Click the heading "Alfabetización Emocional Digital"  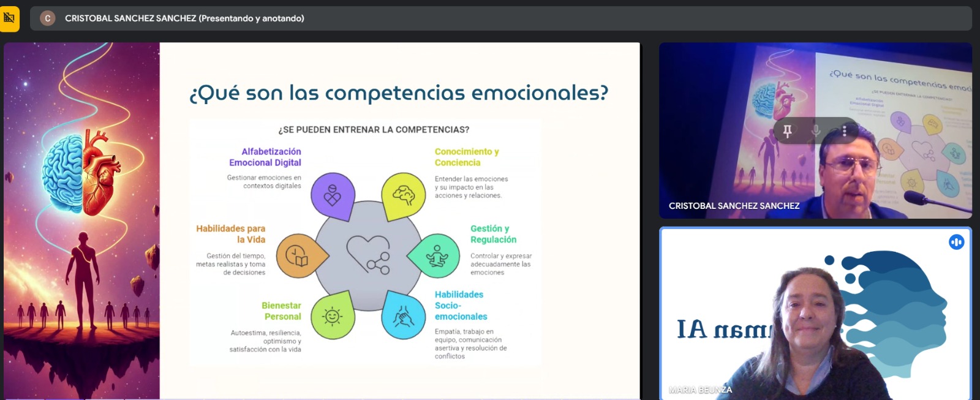click(x=265, y=157)
